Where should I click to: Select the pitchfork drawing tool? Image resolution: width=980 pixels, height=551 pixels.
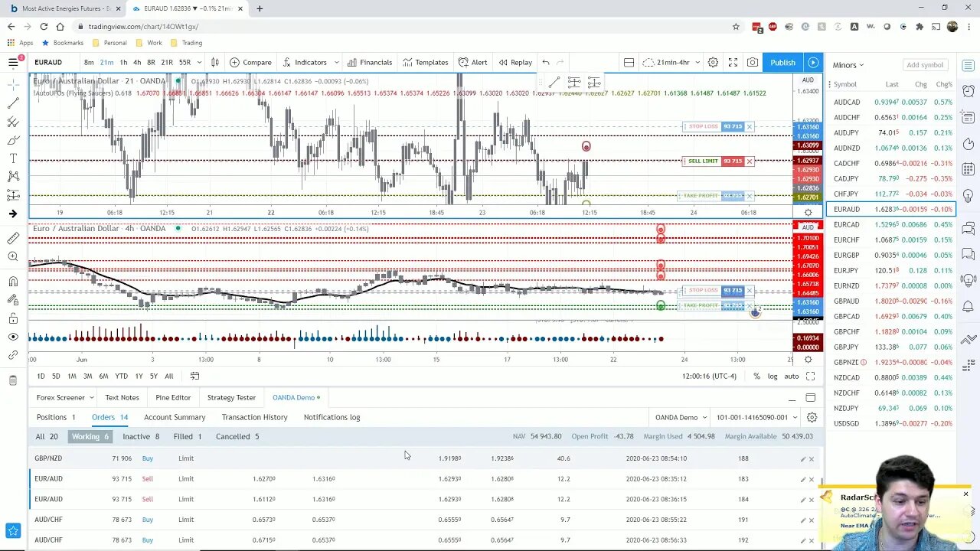13,122
